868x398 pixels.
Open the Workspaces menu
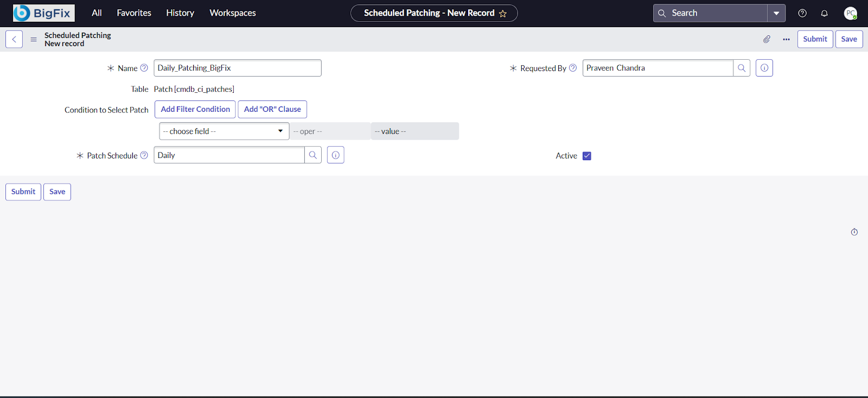click(233, 13)
